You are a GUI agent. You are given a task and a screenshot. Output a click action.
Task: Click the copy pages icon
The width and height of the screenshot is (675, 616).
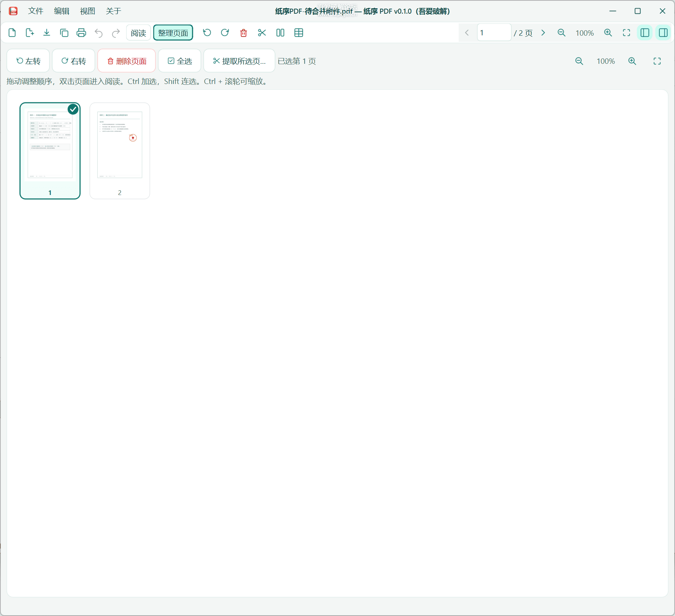pos(64,33)
